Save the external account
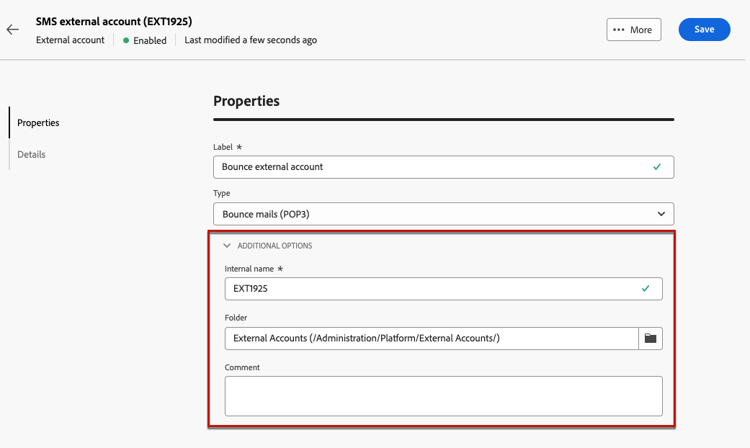Screen dimensions: 750x448 coord(704,30)
